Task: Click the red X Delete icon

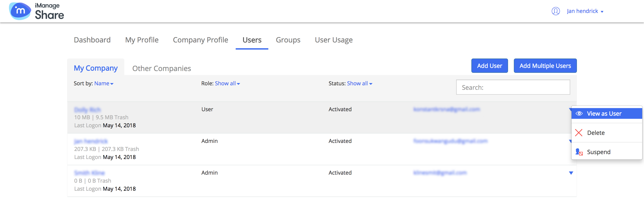Action: [x=578, y=133]
